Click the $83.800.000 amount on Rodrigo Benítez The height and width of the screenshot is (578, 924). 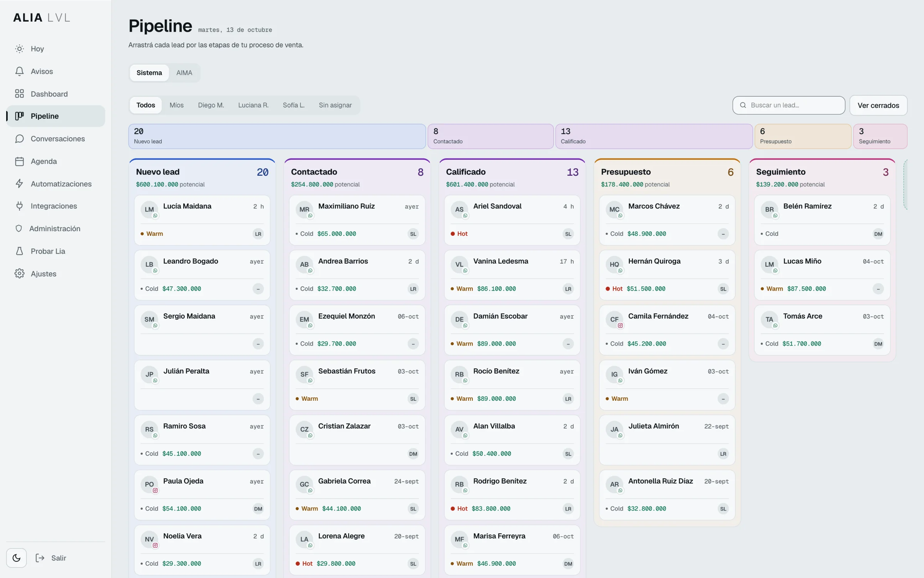pyautogui.click(x=491, y=509)
